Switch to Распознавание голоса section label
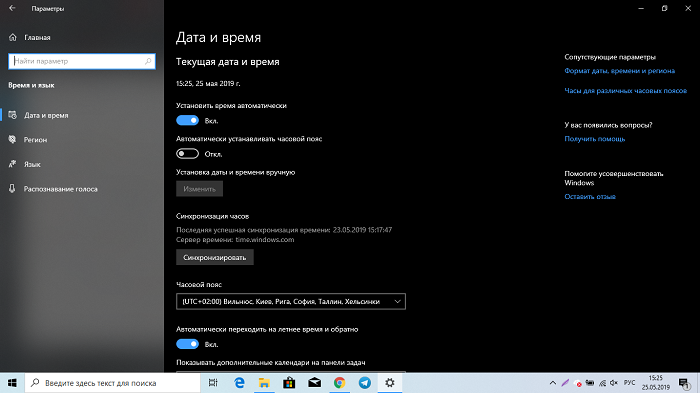 60,189
